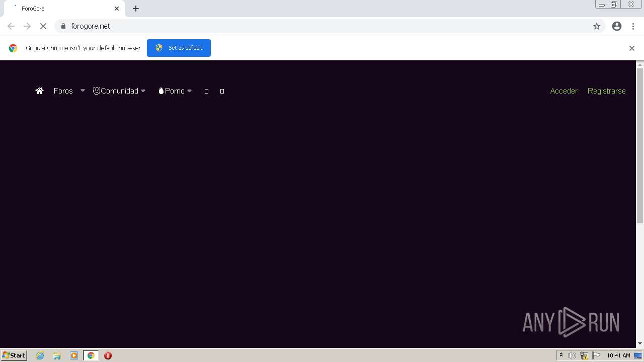644x362 pixels.
Task: Select the ForoGore tab
Action: (65, 9)
